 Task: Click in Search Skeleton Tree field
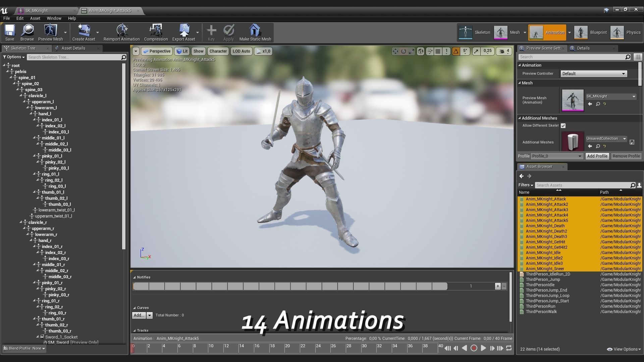(74, 57)
